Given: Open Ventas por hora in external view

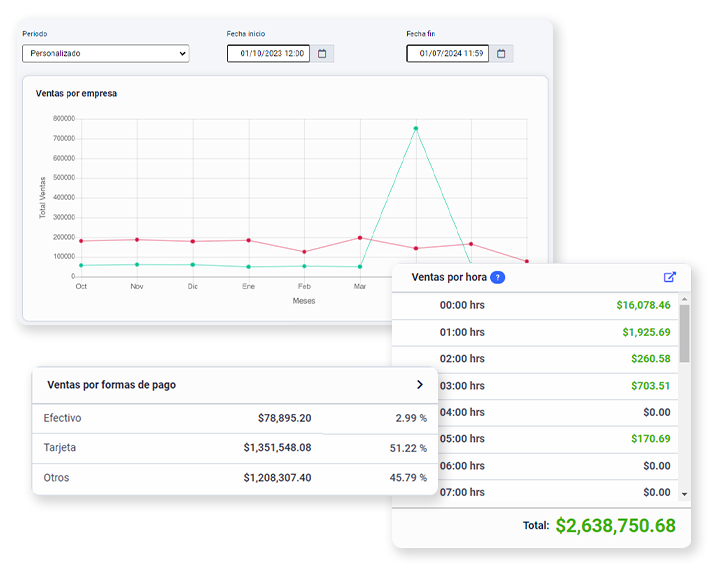Looking at the screenshot, I should [x=670, y=277].
